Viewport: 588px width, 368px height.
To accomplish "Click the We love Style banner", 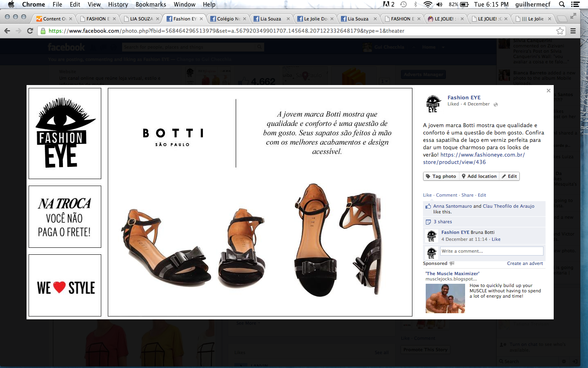I will 65,285.
